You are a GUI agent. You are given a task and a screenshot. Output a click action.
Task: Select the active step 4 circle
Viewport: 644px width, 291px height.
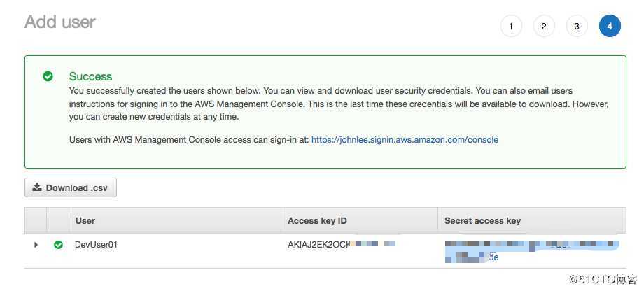pos(610,27)
